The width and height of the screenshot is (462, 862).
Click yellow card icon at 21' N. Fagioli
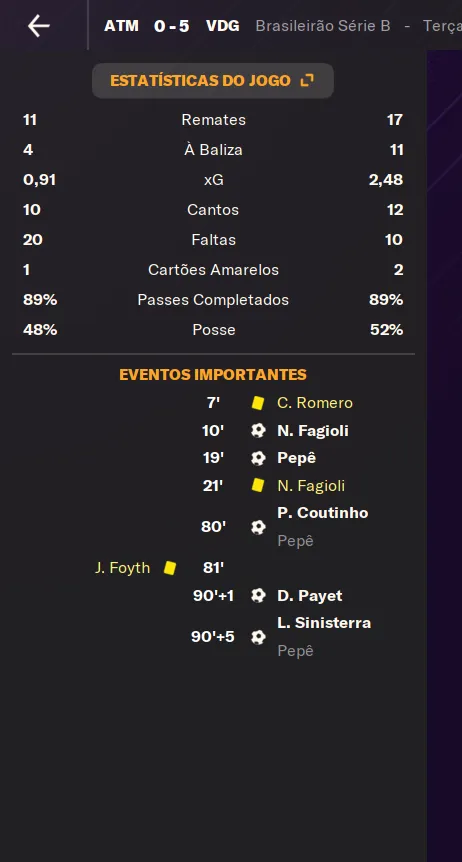coord(258,485)
